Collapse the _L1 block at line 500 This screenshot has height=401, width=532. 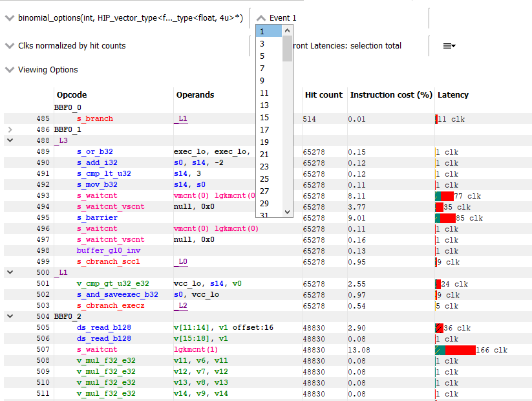coord(10,272)
